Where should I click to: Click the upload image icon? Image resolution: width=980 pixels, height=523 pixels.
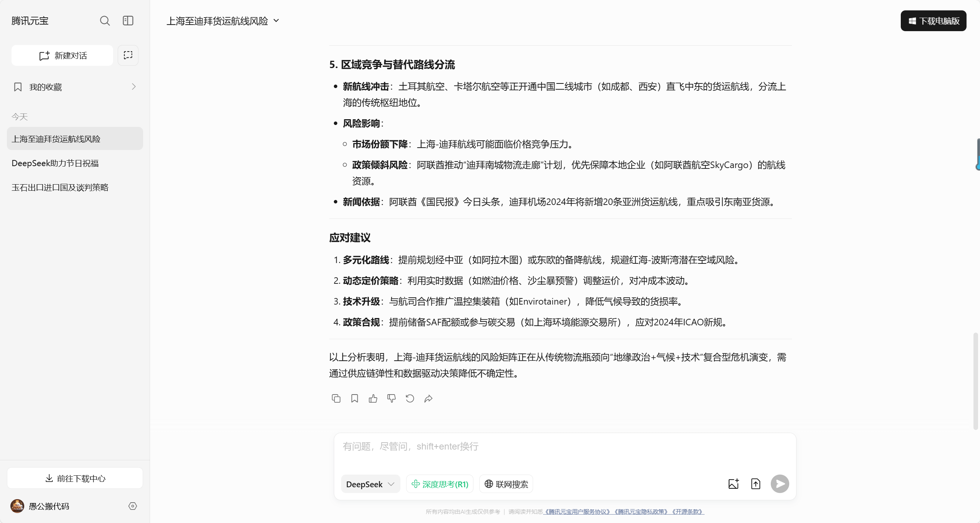coord(733,484)
